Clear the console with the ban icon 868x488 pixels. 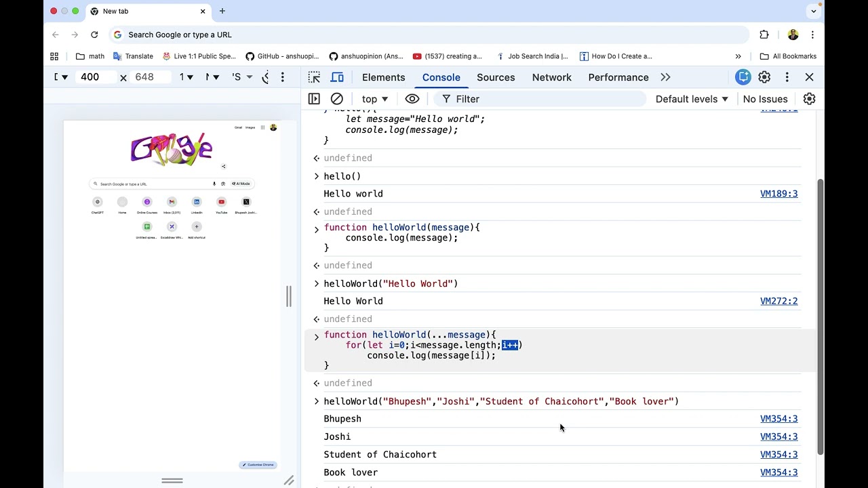coord(337,99)
